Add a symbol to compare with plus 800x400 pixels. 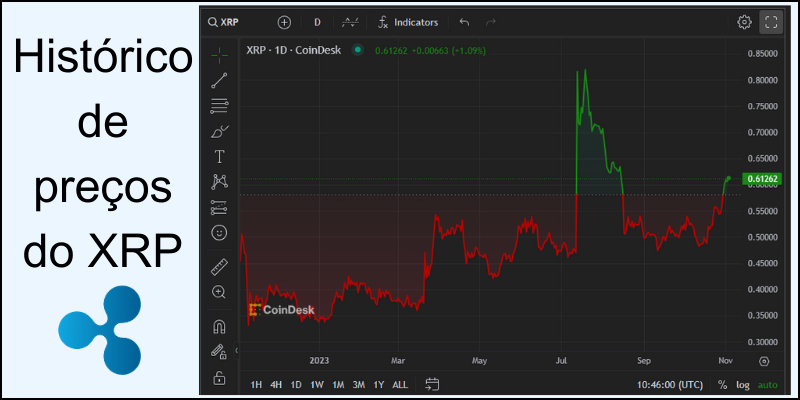284,22
